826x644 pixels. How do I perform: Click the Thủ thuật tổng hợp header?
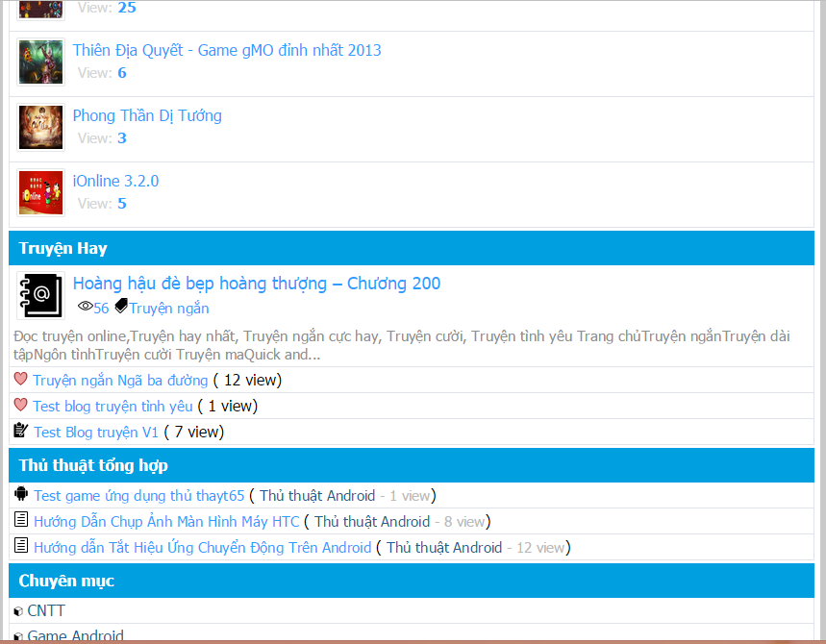[x=412, y=465]
